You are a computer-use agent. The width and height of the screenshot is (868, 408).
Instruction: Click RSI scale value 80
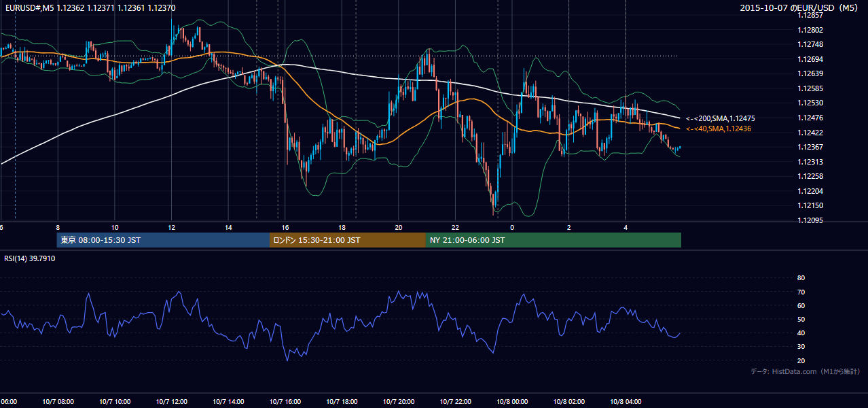pos(801,278)
